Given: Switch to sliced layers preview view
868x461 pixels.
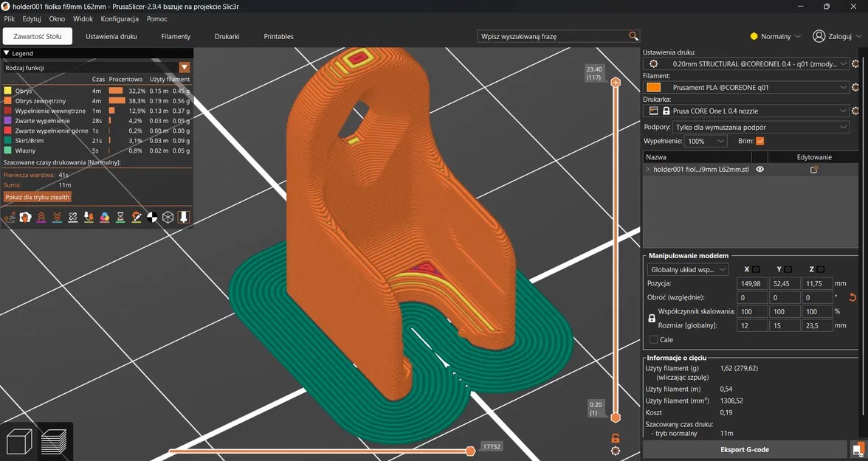Looking at the screenshot, I should tap(54, 442).
